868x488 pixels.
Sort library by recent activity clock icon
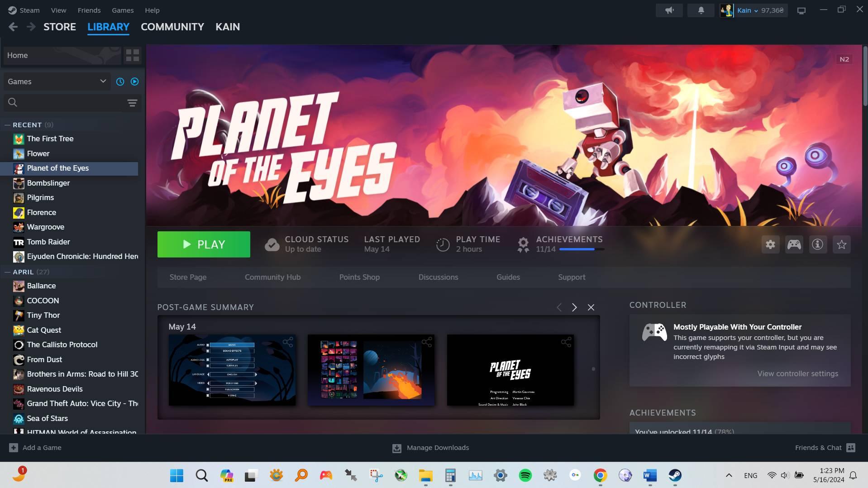(120, 81)
